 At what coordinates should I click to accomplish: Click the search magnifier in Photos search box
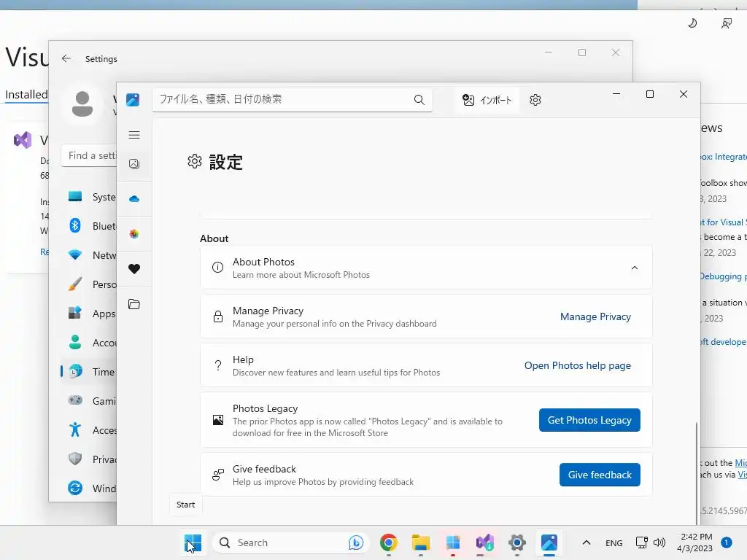click(x=419, y=99)
